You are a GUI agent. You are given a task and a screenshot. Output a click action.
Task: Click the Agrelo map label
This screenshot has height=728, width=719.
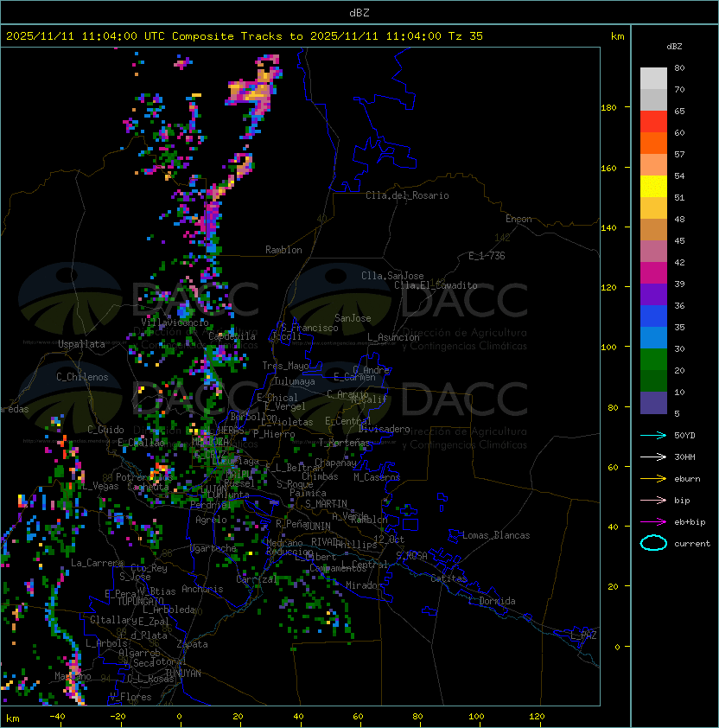coord(211,520)
